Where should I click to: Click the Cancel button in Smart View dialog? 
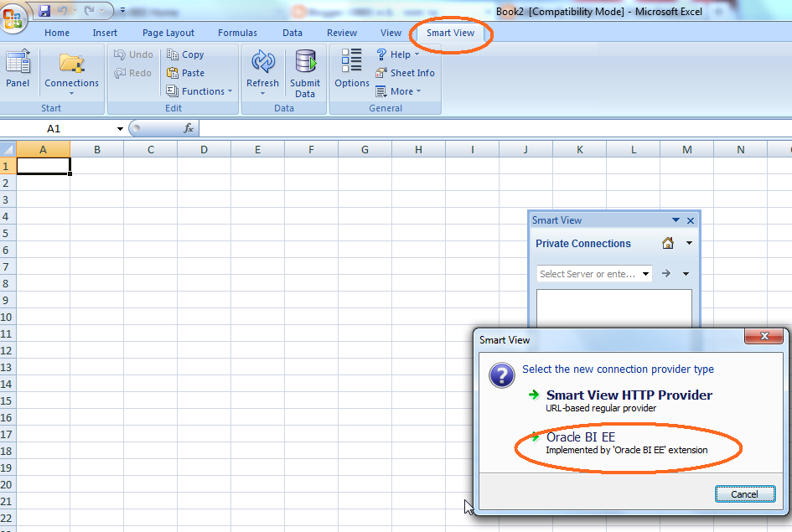[744, 493]
